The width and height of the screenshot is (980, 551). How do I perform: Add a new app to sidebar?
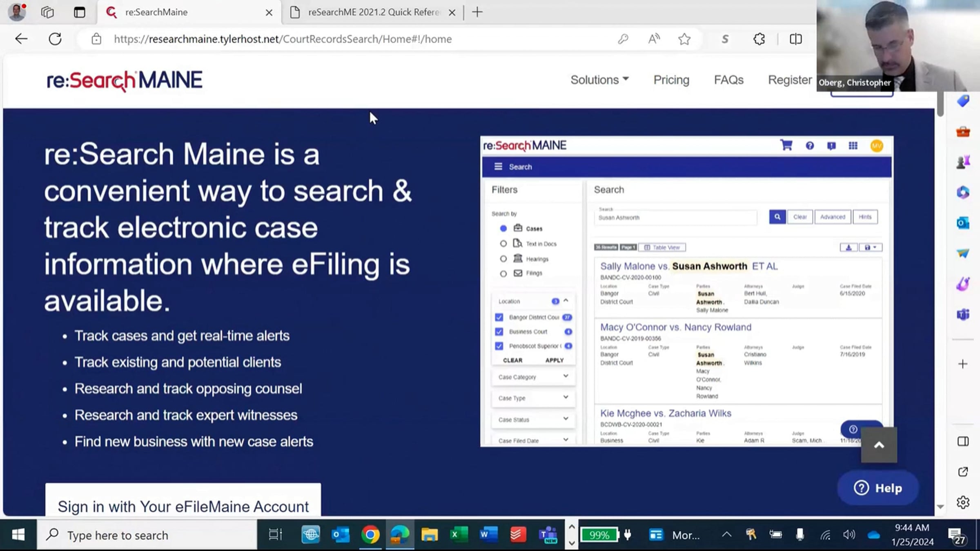[963, 364]
